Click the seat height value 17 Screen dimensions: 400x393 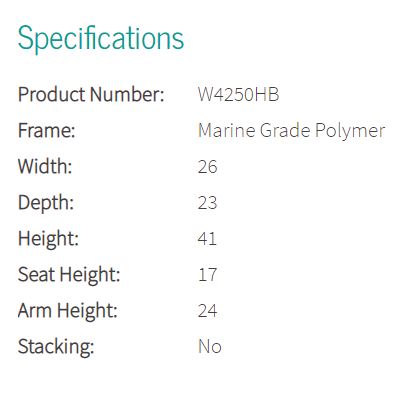click(x=207, y=275)
